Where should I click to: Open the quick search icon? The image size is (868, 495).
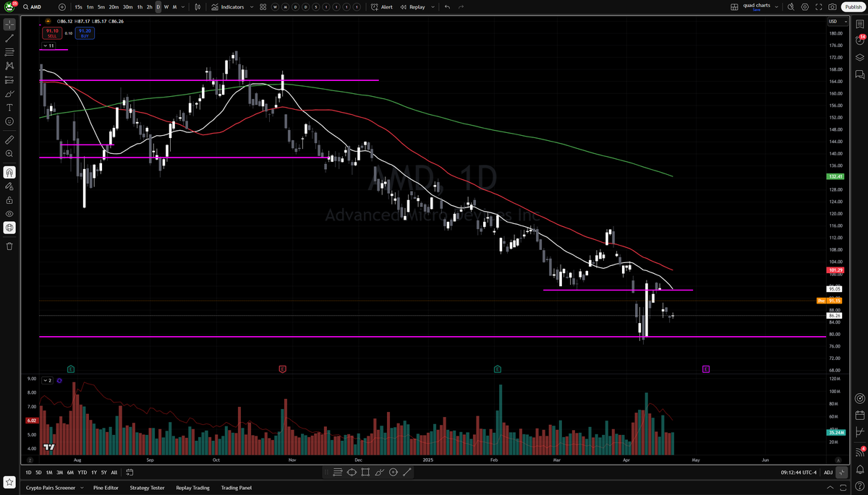[x=791, y=7]
